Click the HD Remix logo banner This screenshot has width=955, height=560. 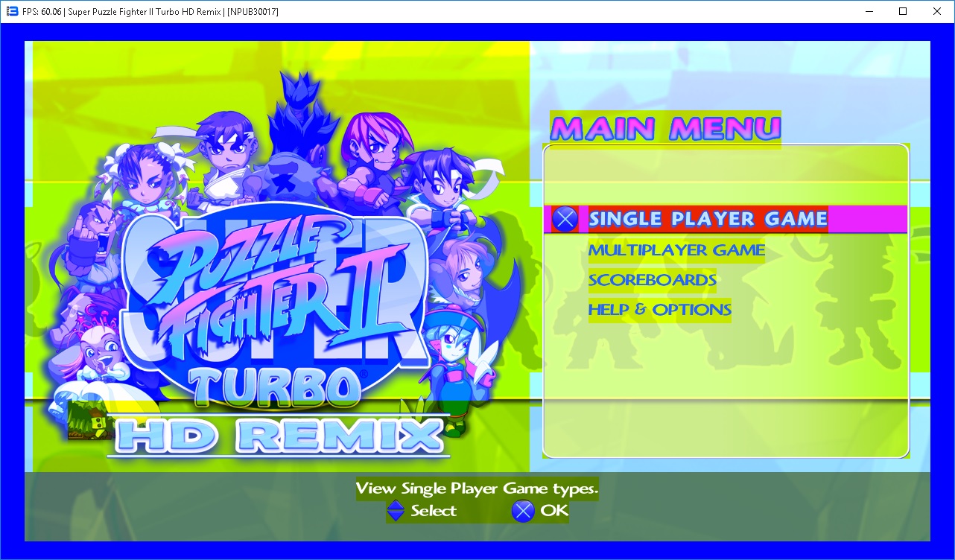pos(279,436)
